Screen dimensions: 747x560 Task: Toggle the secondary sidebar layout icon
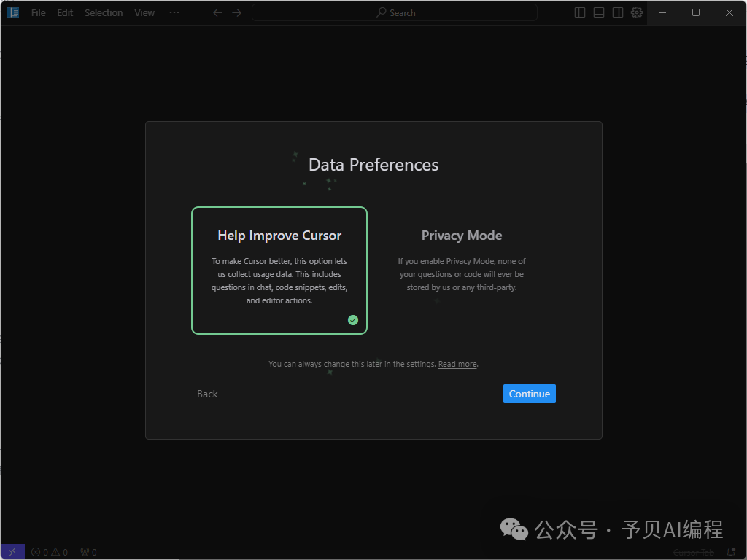click(618, 13)
